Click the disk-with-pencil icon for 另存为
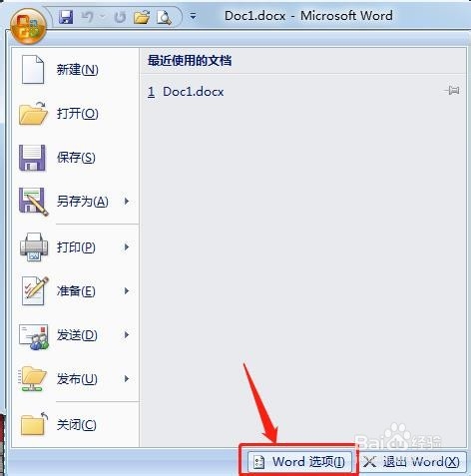The width and height of the screenshot is (471, 476). tap(33, 202)
